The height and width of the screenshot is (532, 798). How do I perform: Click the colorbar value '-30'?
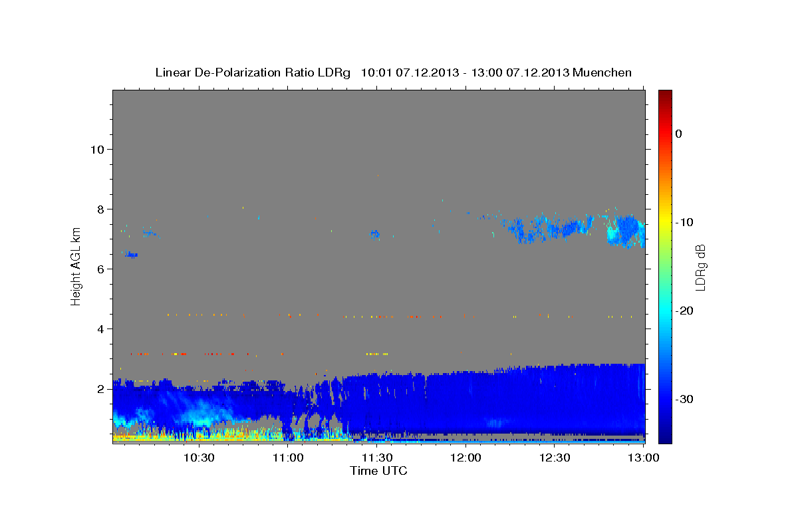(685, 399)
